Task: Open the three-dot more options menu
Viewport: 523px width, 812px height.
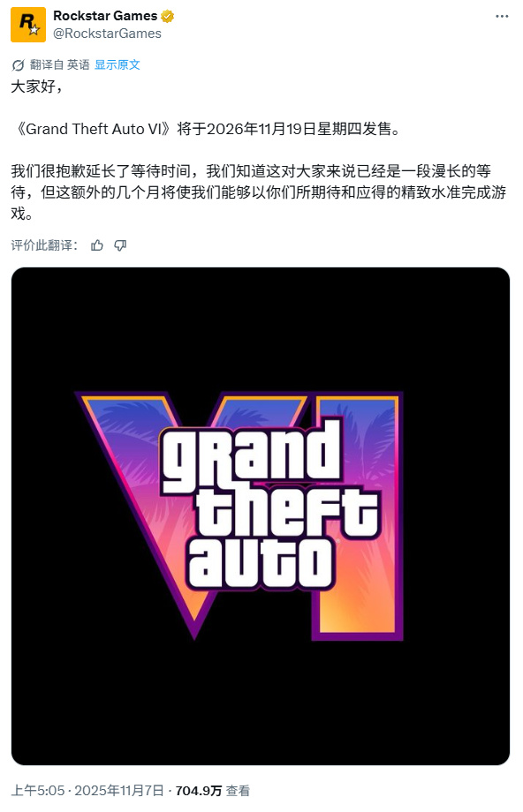Action: [501, 17]
